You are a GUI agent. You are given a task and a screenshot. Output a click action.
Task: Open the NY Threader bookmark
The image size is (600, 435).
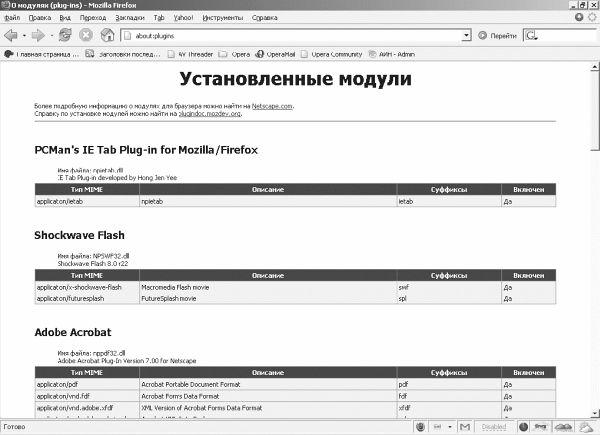coord(191,54)
